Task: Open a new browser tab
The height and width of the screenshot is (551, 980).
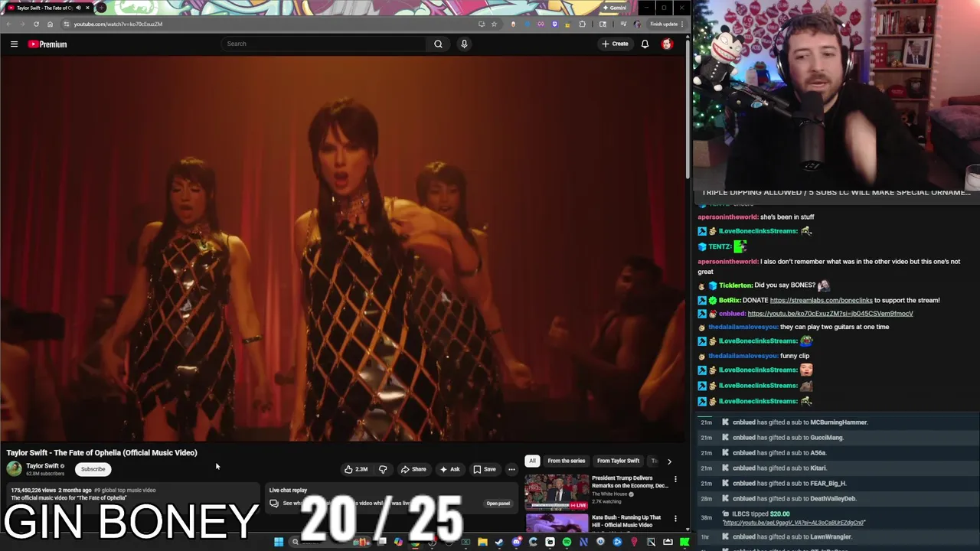Action: tap(102, 8)
